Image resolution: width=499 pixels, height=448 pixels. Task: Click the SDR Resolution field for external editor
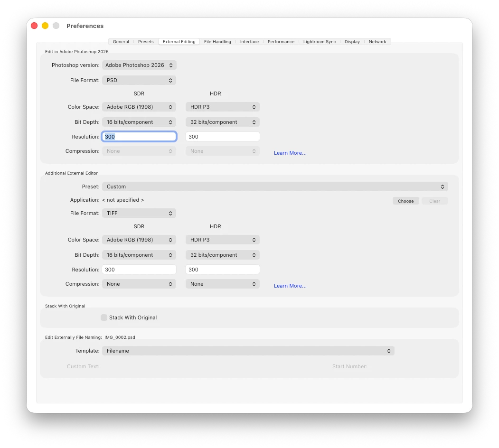[139, 270]
